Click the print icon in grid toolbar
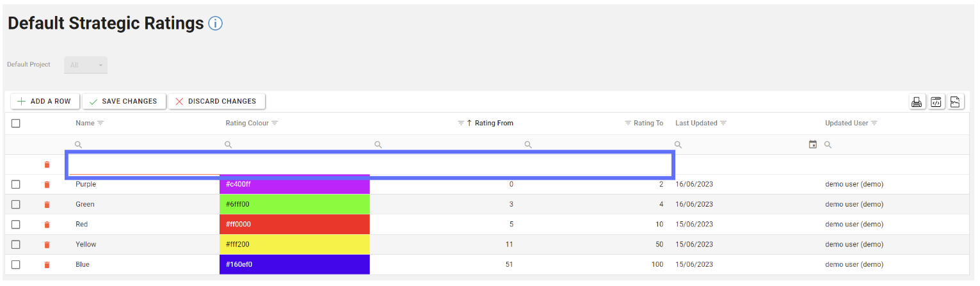980x286 pixels. point(917,102)
